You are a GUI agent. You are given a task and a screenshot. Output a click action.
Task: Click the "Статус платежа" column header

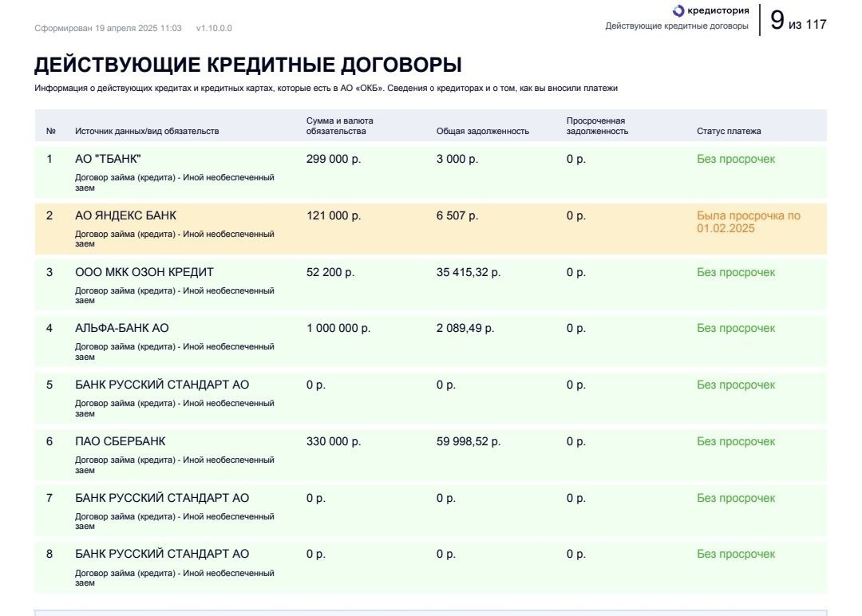click(x=729, y=131)
